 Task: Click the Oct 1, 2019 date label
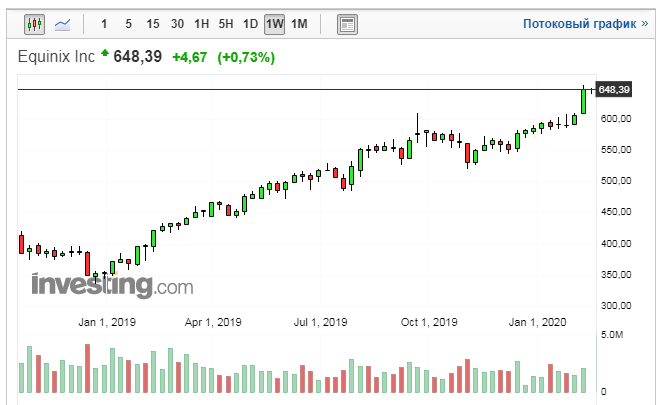(429, 322)
